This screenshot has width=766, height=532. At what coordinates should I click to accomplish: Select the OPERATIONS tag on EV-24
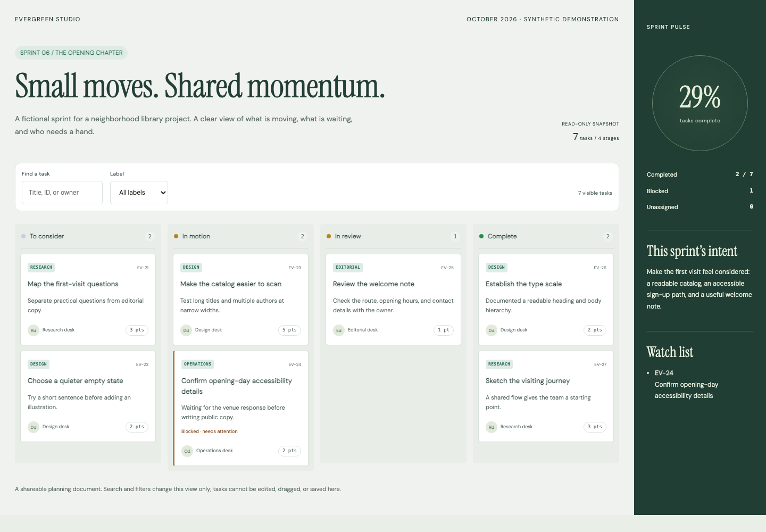click(198, 364)
